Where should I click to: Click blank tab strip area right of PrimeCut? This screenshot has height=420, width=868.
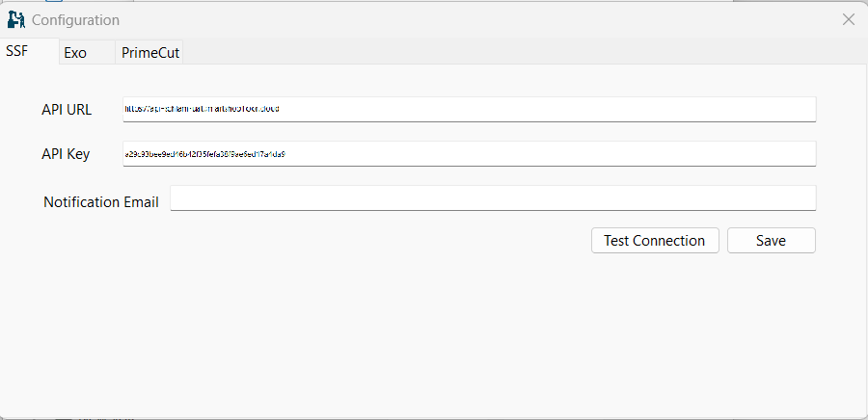[x=482, y=52]
